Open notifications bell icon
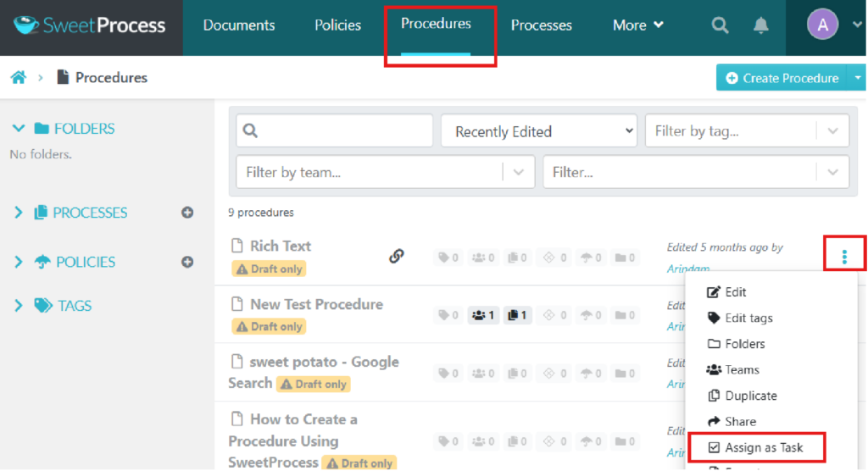Image resolution: width=868 pixels, height=471 pixels. (761, 25)
